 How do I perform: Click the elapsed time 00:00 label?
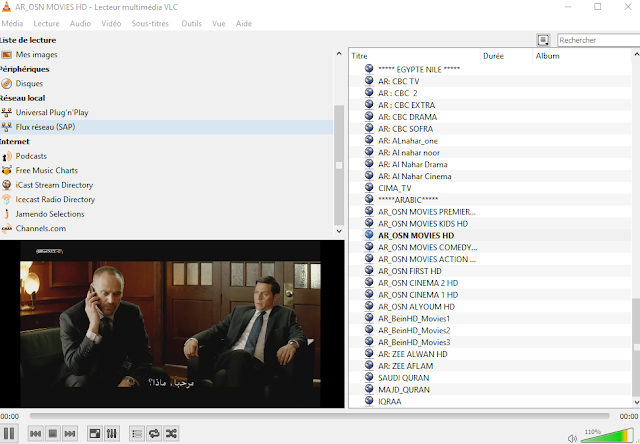(x=9, y=416)
